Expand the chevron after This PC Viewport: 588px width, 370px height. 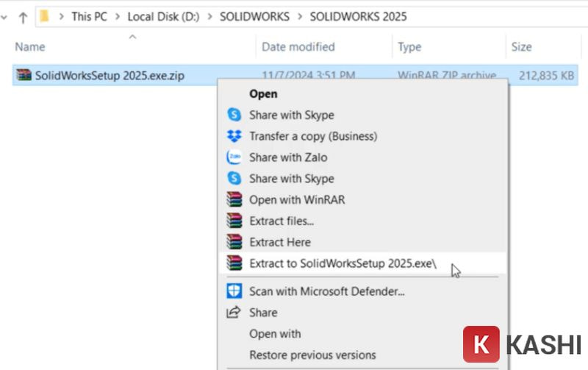[x=118, y=17]
